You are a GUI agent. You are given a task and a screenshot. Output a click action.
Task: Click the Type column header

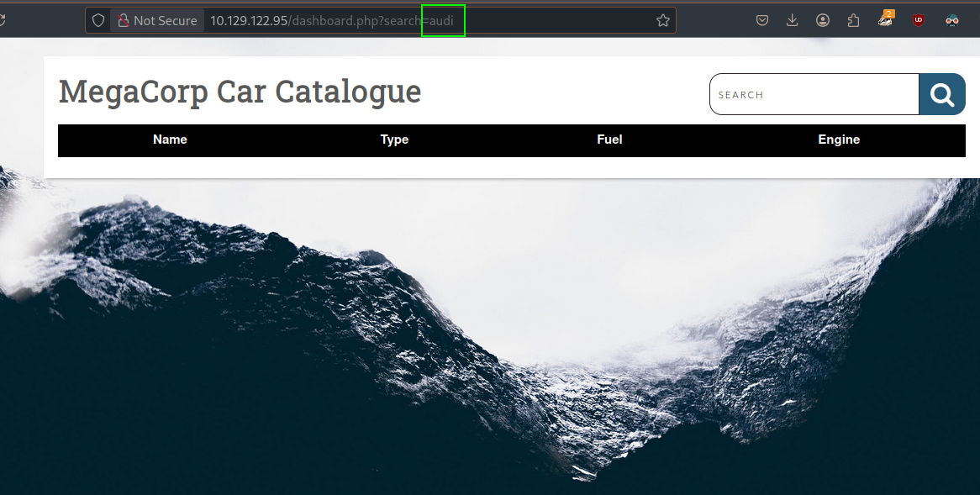click(394, 140)
